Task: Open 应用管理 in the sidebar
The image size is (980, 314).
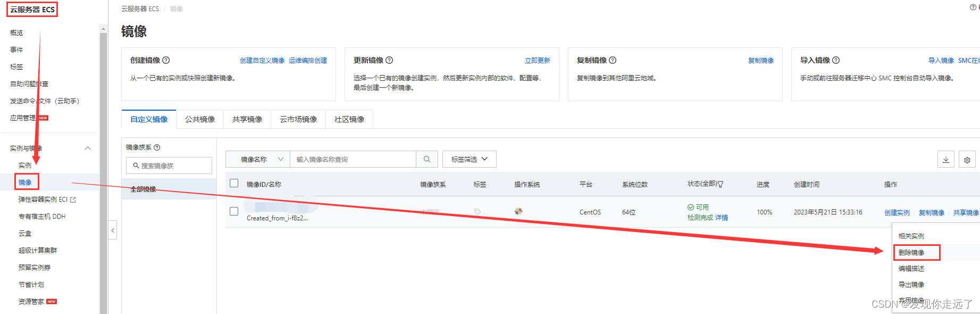Action: [x=23, y=118]
